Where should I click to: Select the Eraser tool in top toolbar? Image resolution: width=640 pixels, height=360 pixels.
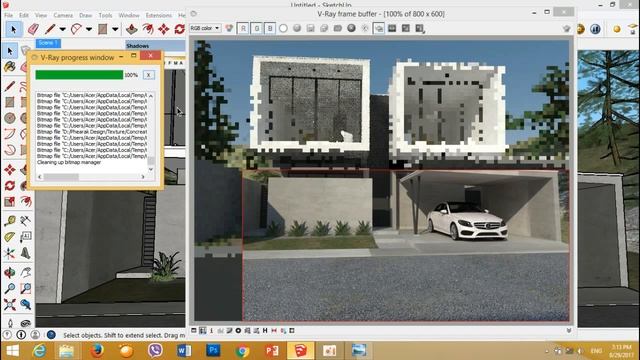[x=33, y=29]
